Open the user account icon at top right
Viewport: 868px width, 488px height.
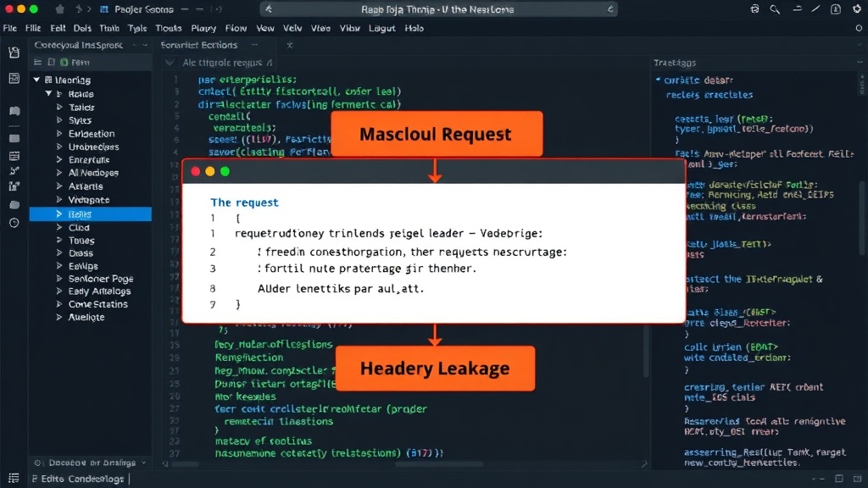[836, 9]
